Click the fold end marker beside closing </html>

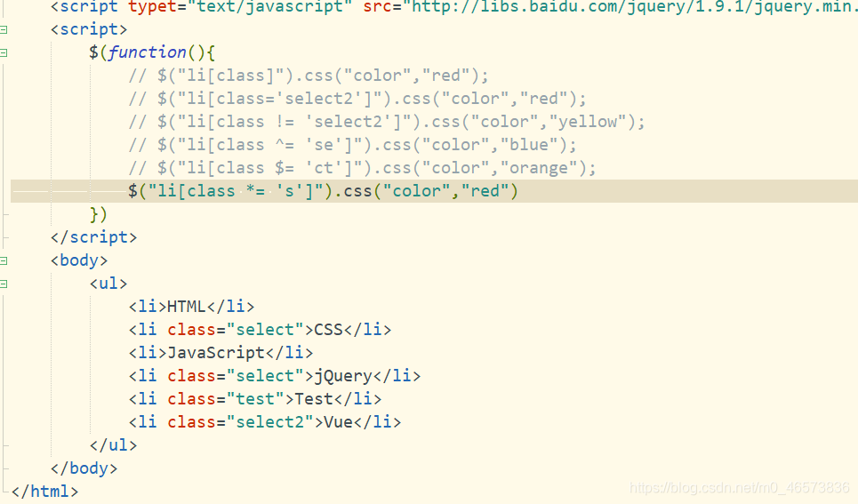tap(5, 491)
